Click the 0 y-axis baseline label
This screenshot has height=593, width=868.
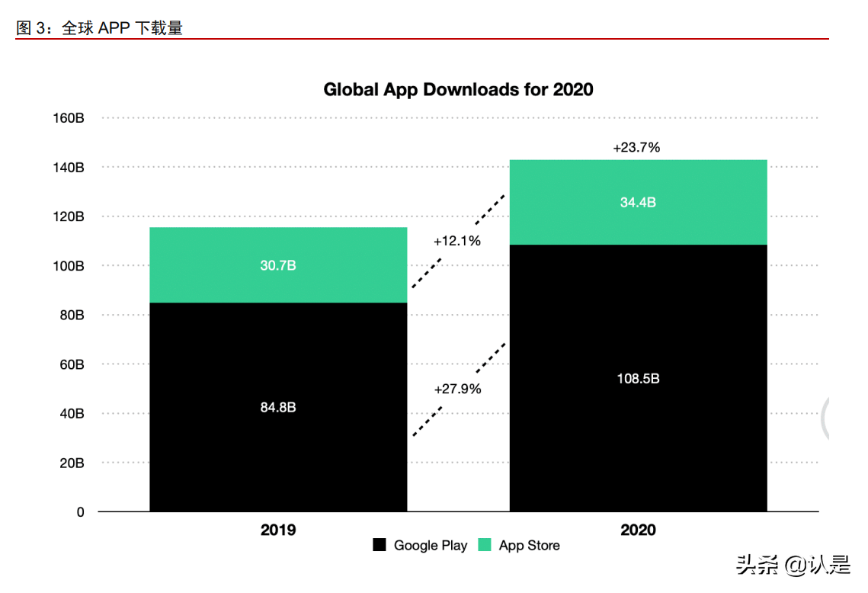point(80,512)
